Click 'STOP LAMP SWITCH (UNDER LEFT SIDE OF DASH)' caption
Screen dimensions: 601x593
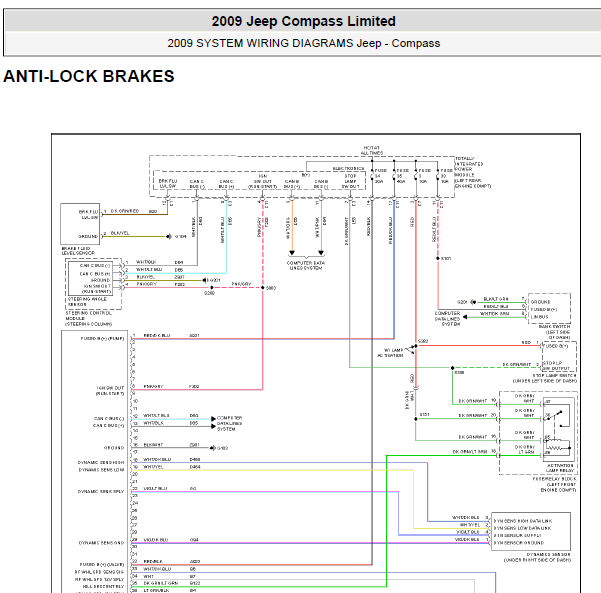click(x=545, y=378)
